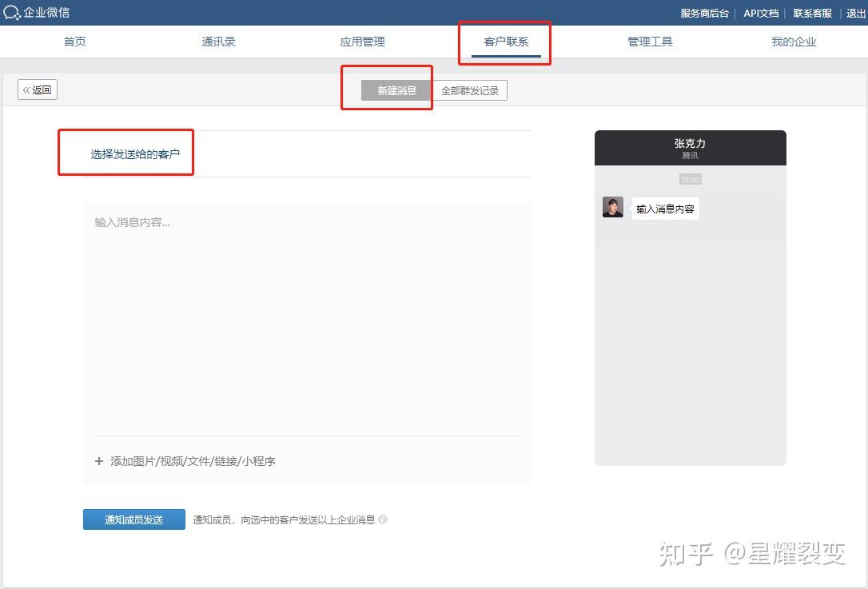Switch to 应用管理 tab
Screen dimensions: 868x589
[363, 42]
